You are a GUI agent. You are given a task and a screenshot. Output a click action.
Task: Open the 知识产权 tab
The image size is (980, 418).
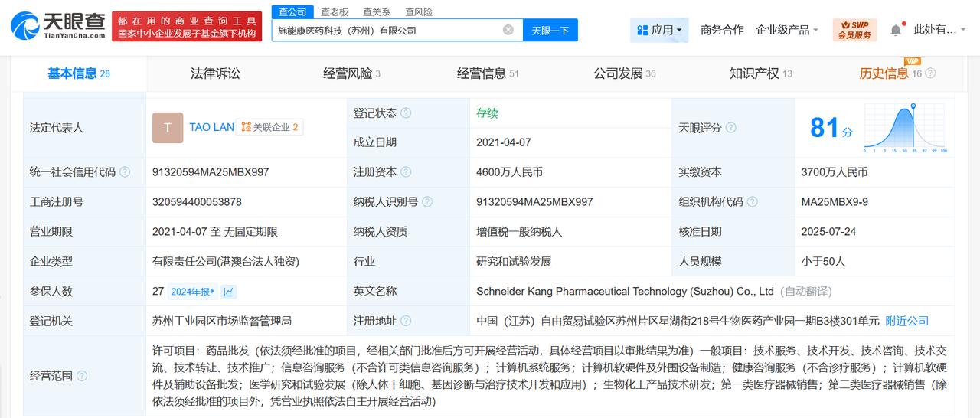click(x=760, y=73)
